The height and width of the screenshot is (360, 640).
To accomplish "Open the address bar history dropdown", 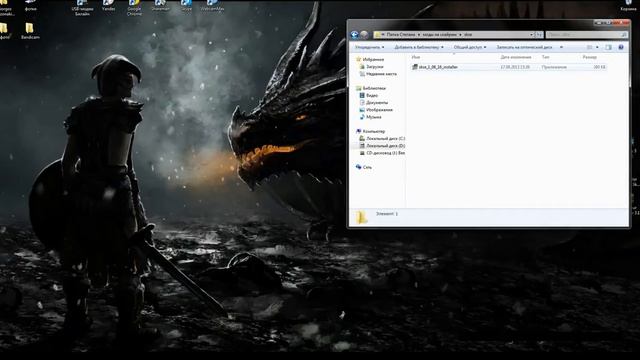I will 531,35.
